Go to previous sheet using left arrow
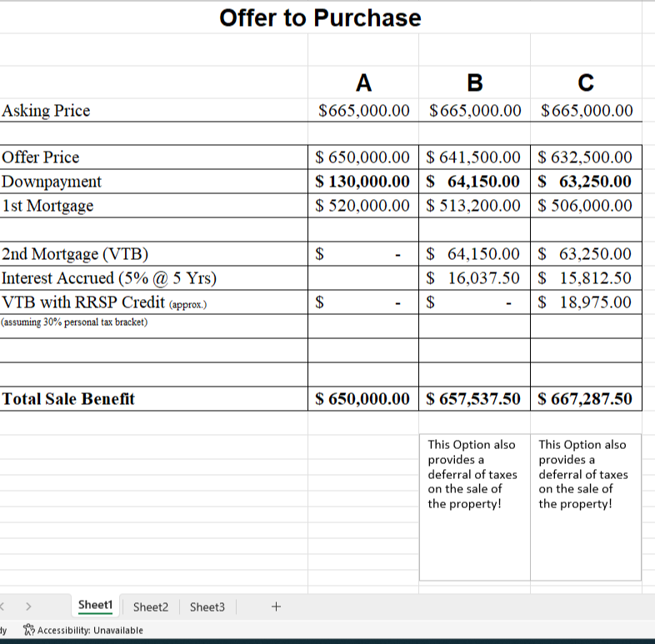 [2, 607]
